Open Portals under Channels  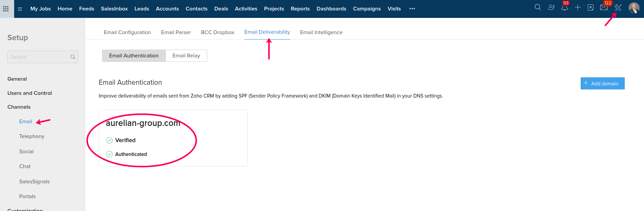(x=27, y=196)
